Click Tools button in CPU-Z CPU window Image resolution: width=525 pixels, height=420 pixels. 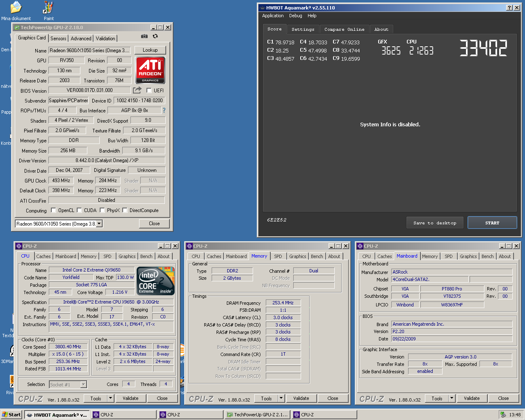pyautogui.click(x=96, y=398)
